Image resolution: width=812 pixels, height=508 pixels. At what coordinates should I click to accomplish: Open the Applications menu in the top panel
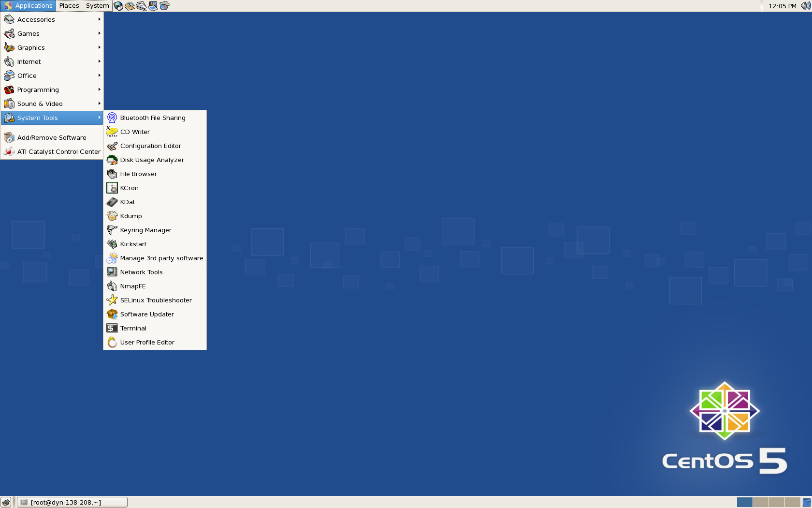28,6
